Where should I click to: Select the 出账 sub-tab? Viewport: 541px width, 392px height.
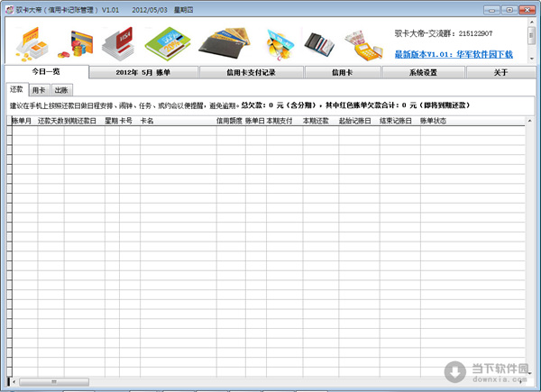point(61,90)
